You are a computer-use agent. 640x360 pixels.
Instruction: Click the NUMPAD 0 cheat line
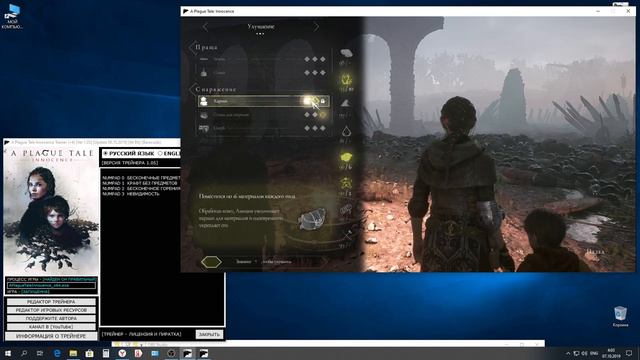[x=141, y=178]
